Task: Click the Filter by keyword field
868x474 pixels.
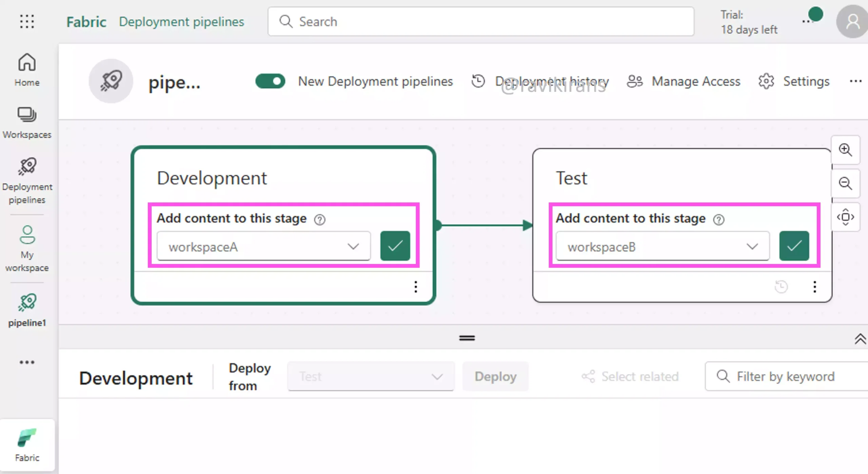Action: 787,376
